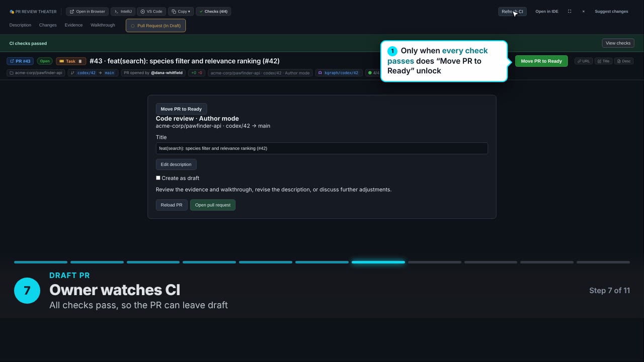
Task: Open the Checks (4/4) status button
Action: click(x=213, y=12)
